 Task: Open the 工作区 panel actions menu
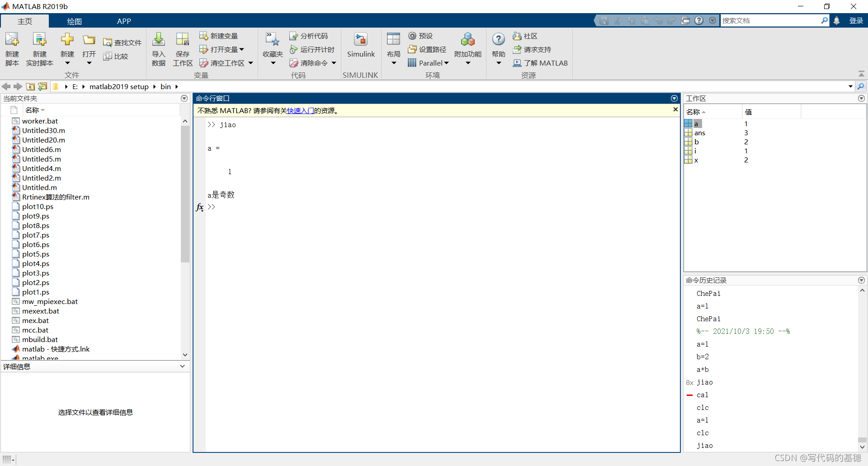(861, 98)
